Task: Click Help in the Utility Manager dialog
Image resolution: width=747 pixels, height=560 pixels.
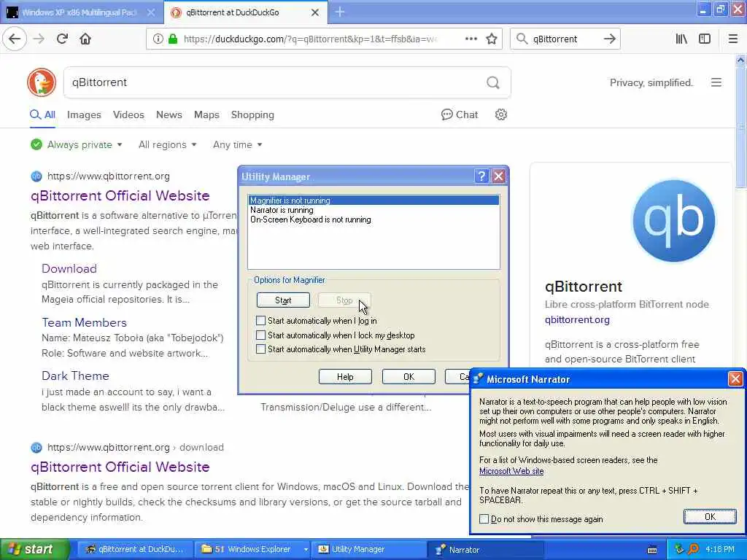Action: click(x=345, y=377)
